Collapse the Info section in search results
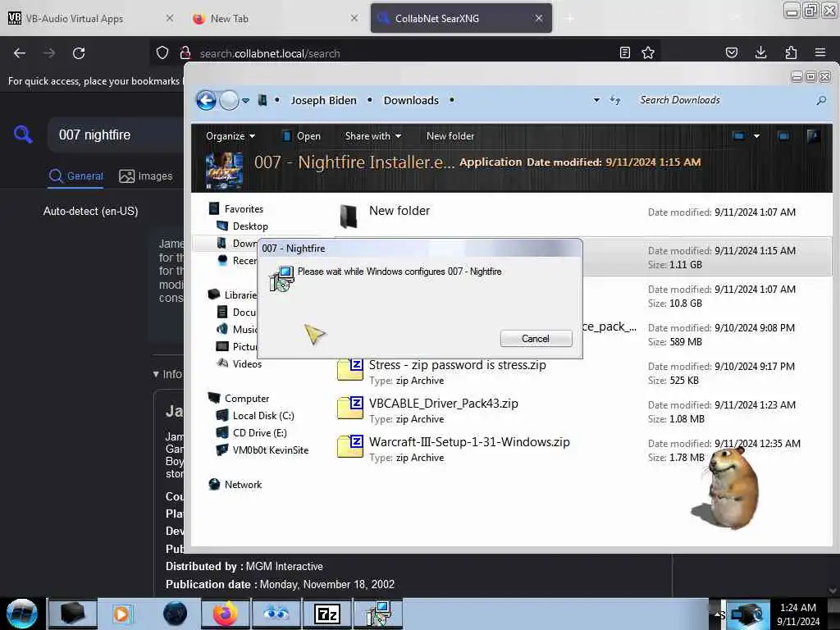The width and height of the screenshot is (840, 630). tap(167, 374)
